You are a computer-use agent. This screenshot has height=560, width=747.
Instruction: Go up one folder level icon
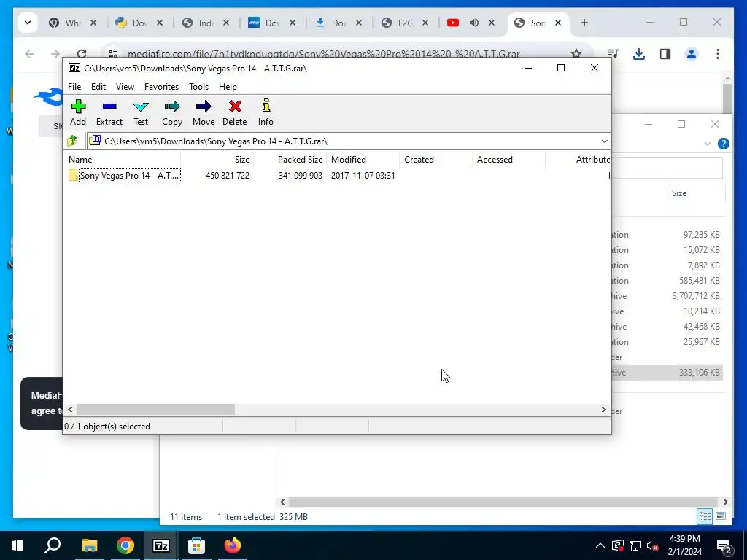click(72, 141)
